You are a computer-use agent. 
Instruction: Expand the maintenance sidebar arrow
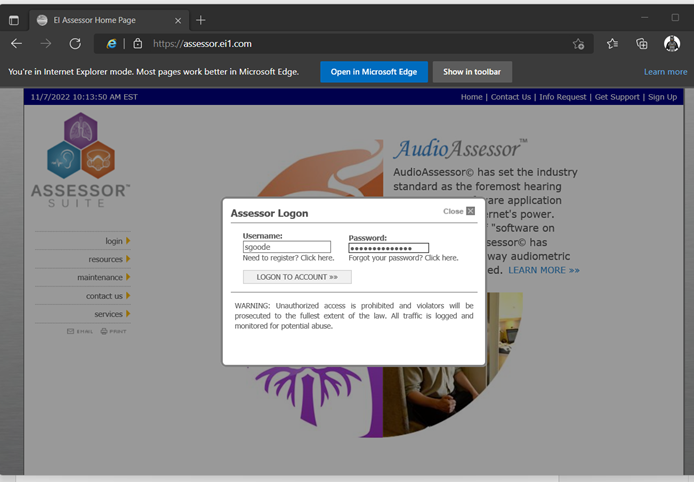tap(128, 277)
